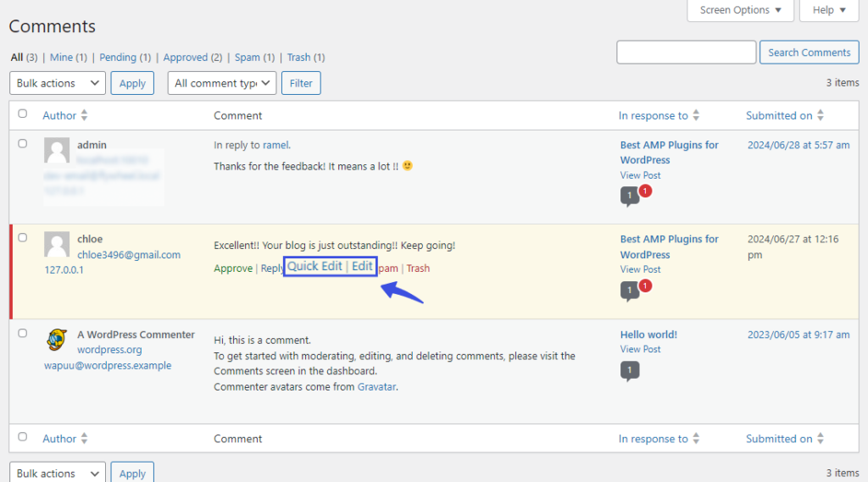Check the checkbox for chloe's comment
Image resolution: width=868 pixels, height=482 pixels.
coord(22,237)
